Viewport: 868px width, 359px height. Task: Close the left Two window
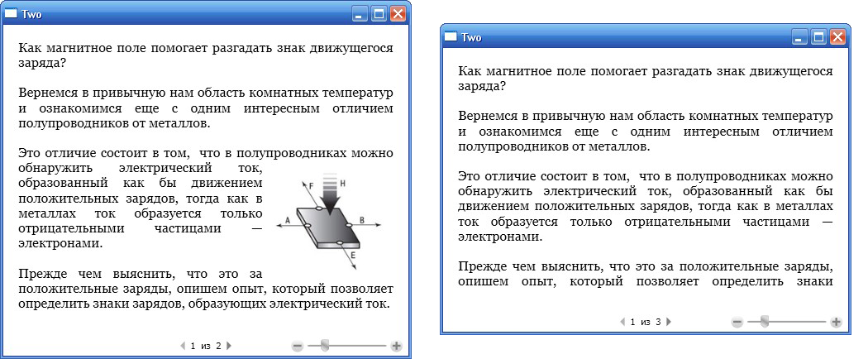tap(398, 14)
